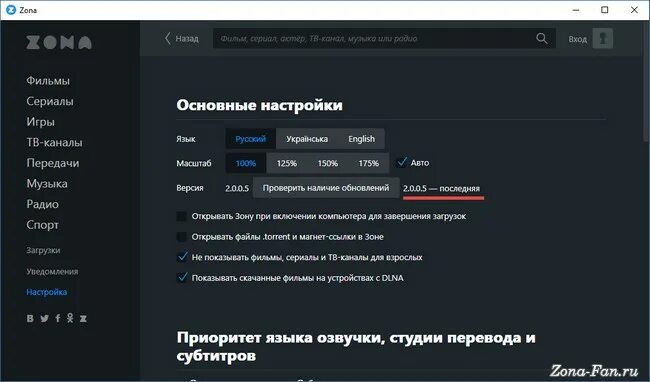Set scale to 125%

287,163
